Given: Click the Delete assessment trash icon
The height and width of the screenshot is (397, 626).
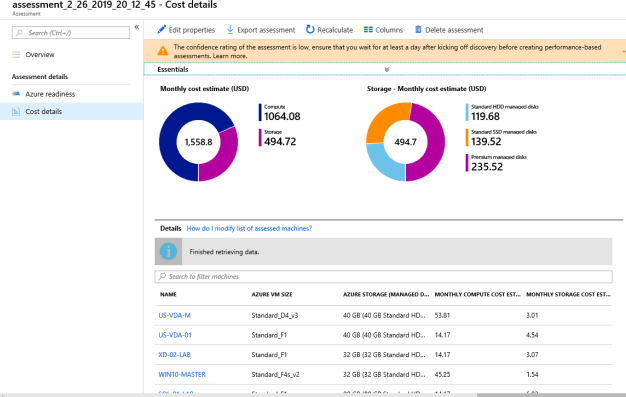Looking at the screenshot, I should pyautogui.click(x=418, y=30).
